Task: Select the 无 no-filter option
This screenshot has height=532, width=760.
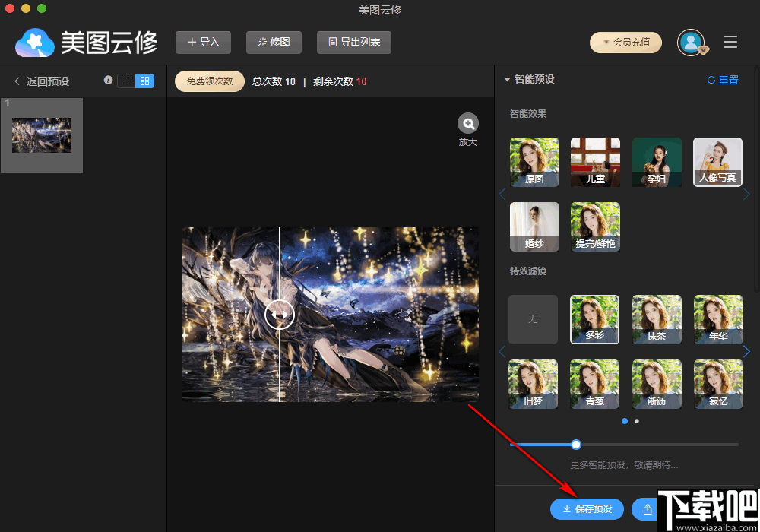Action: 534,319
